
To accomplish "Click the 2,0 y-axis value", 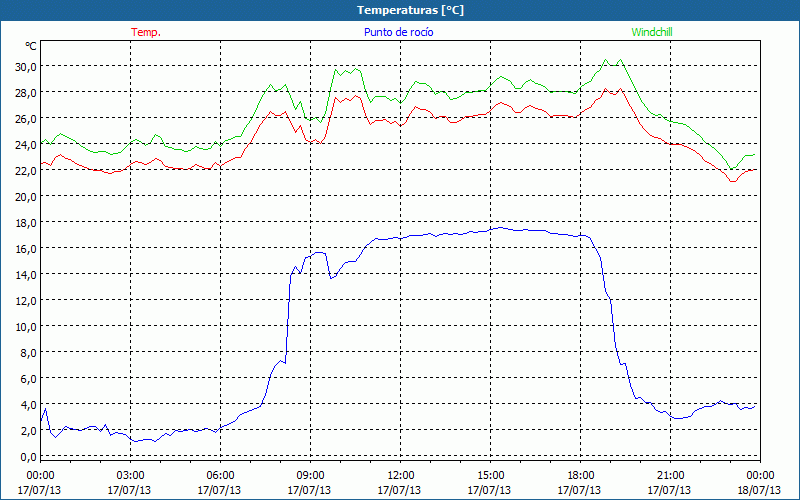I will pyautogui.click(x=29, y=431).
